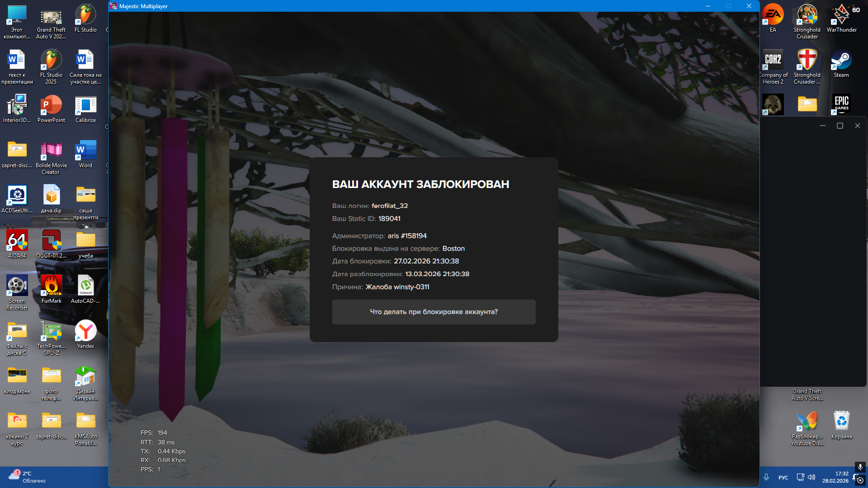Open the EA app icon
Image resolution: width=868 pixels, height=488 pixels.
773,17
